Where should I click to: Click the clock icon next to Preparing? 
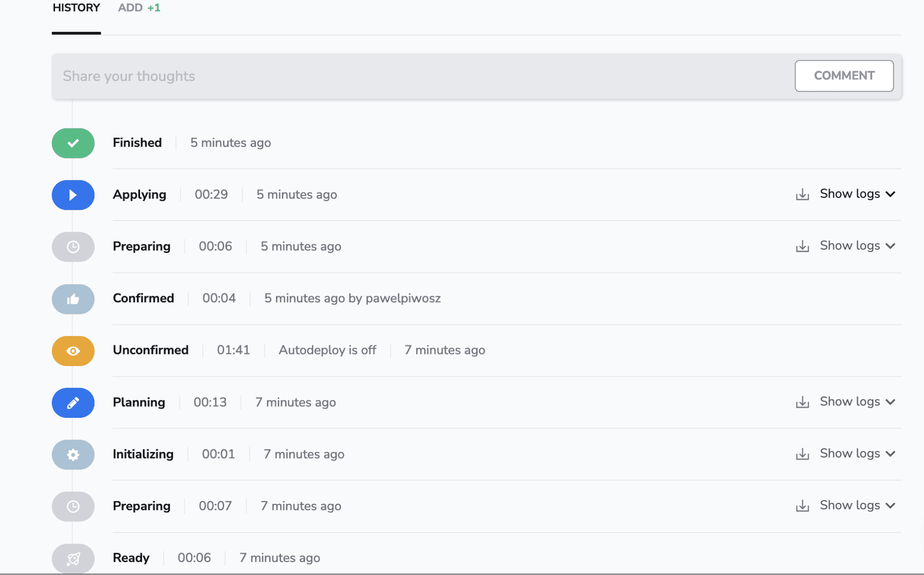click(73, 246)
